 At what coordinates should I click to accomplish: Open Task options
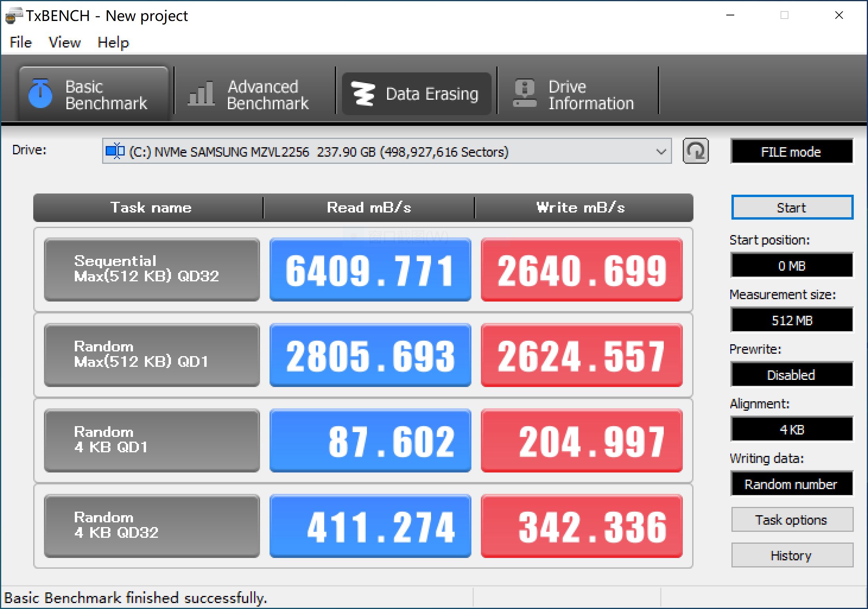tap(792, 520)
